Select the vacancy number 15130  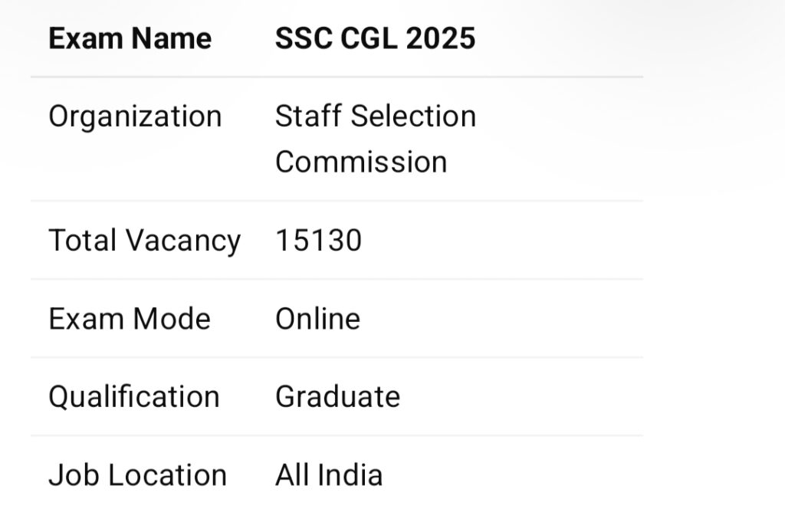(318, 241)
